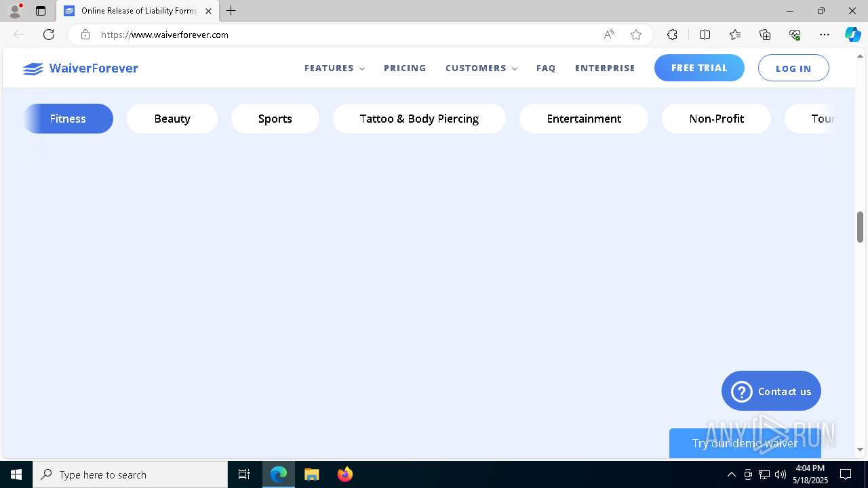Select the Non-Profit category tab
Image resolution: width=868 pixels, height=488 pixels.
point(716,119)
